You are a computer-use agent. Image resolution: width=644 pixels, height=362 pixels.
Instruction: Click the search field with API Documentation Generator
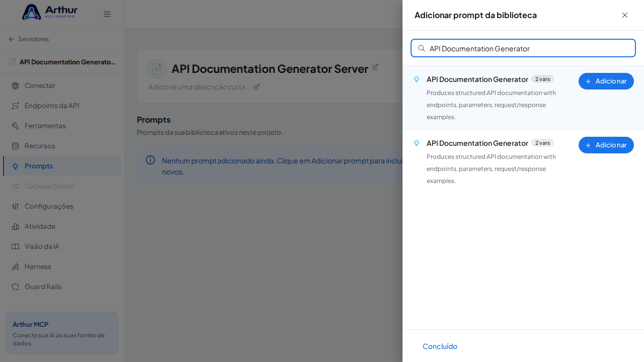(x=523, y=48)
